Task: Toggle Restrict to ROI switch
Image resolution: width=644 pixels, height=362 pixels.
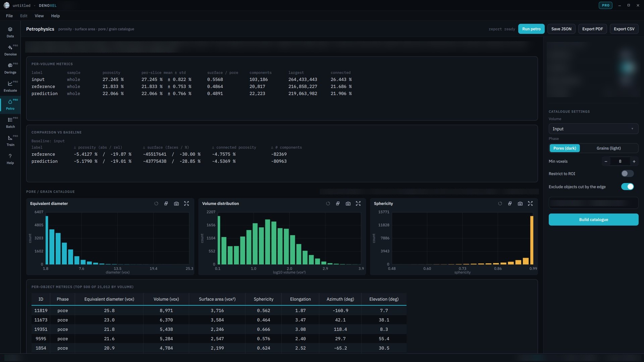Action: pos(627,174)
